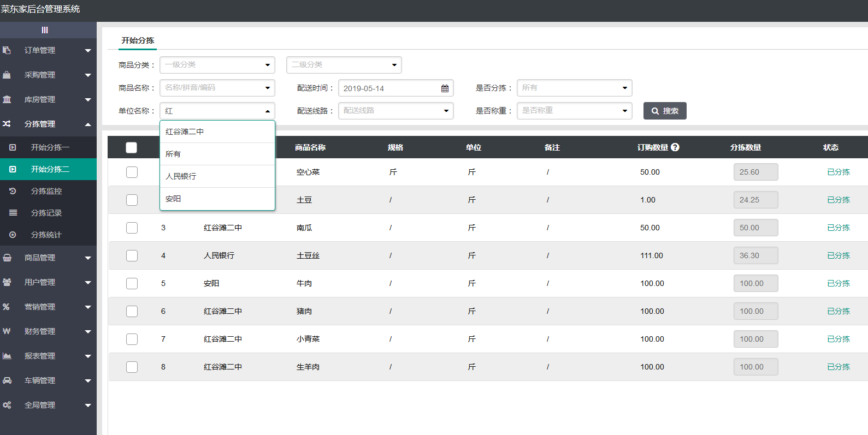Image resolution: width=868 pixels, height=435 pixels.
Task: Check the checkbox for row 3 南瓜
Action: point(132,228)
